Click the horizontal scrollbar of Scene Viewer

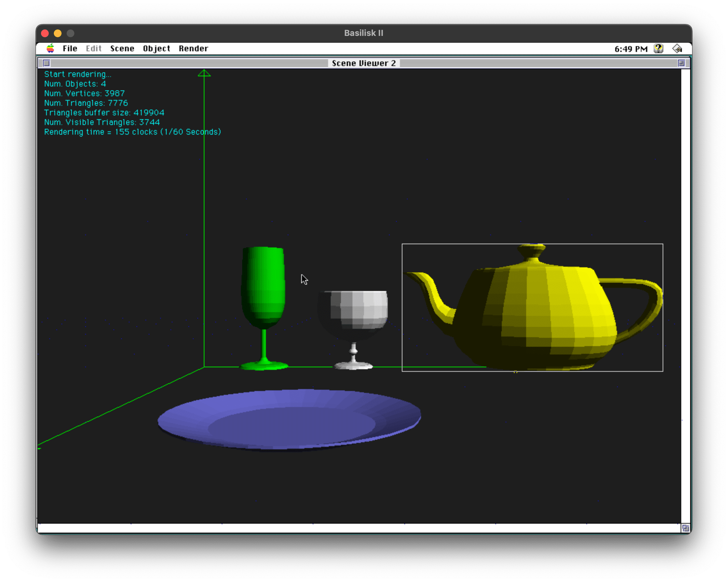point(359,528)
